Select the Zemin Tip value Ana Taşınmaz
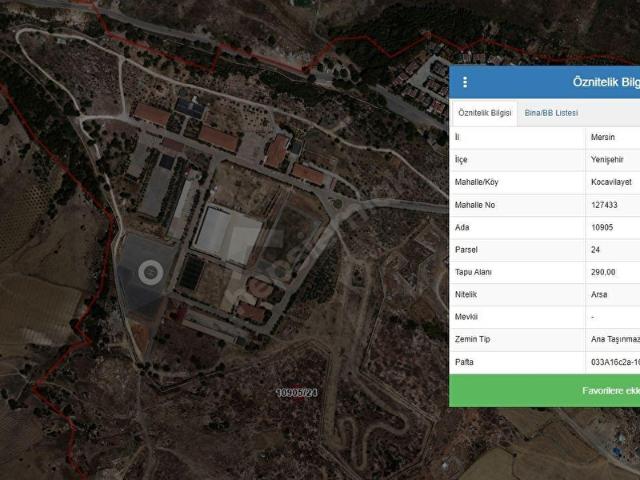 click(x=614, y=339)
